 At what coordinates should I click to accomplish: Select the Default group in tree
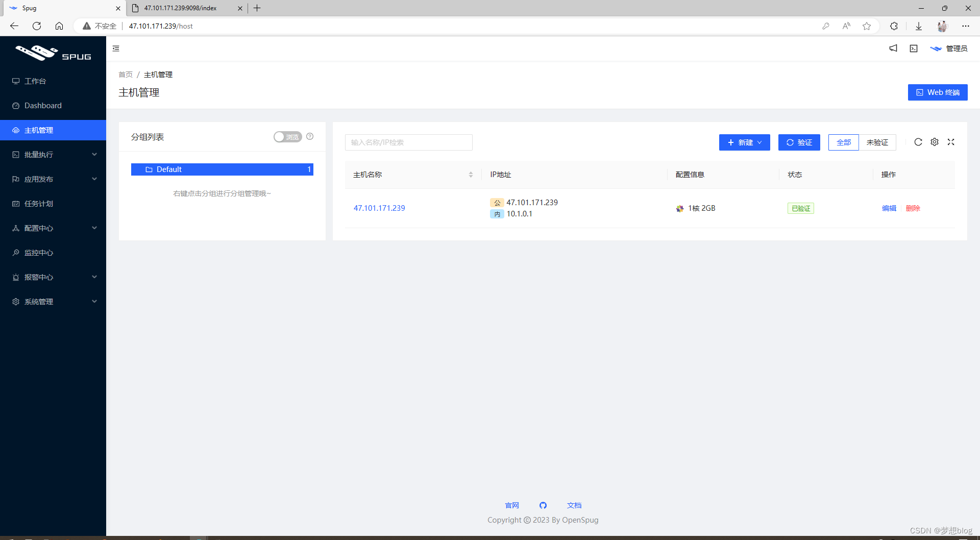pyautogui.click(x=222, y=169)
